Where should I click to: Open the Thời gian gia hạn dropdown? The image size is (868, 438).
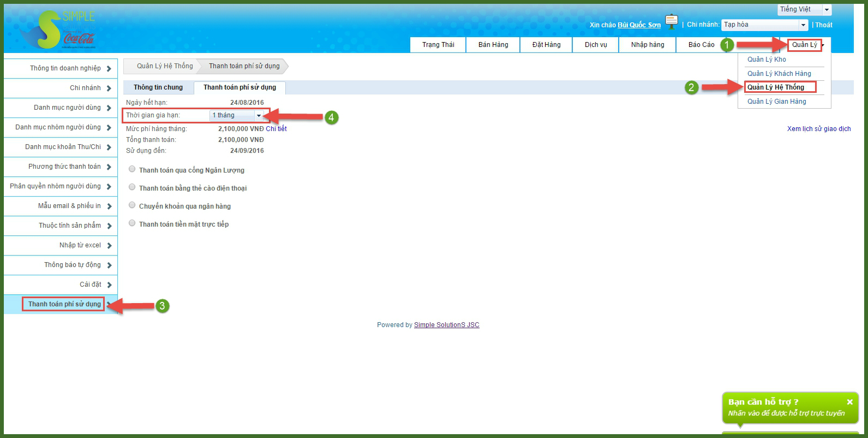(237, 115)
